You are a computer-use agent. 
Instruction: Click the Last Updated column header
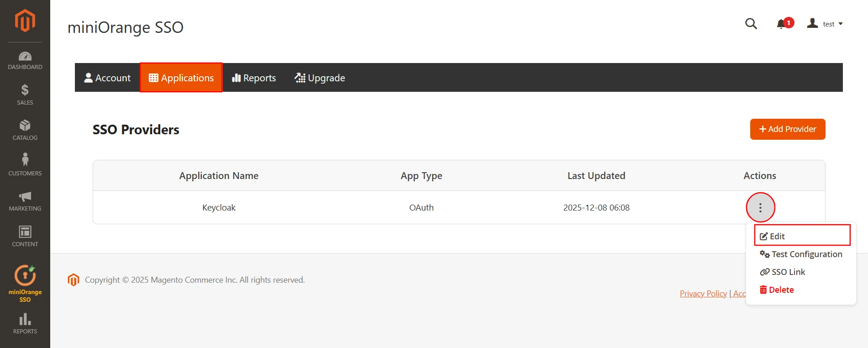(x=596, y=176)
